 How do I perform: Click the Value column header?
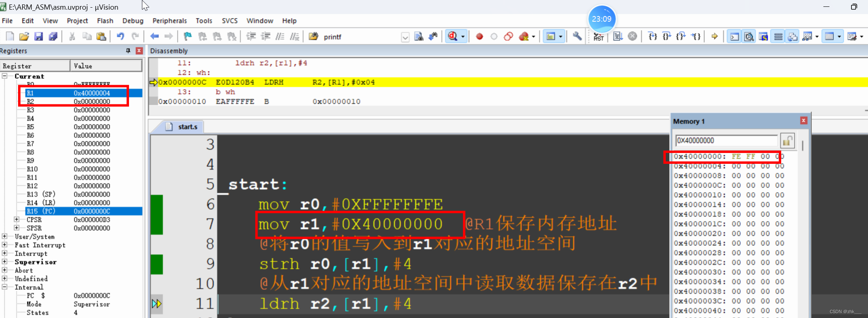tap(106, 66)
